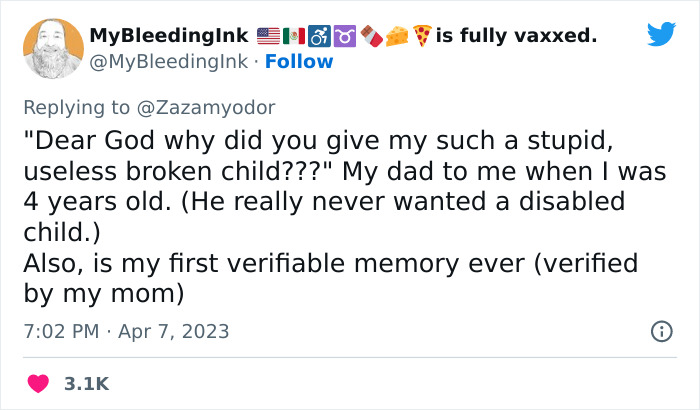Screen dimensions: 700x410
Task: Click the pizza slice emoji
Action: [421, 37]
